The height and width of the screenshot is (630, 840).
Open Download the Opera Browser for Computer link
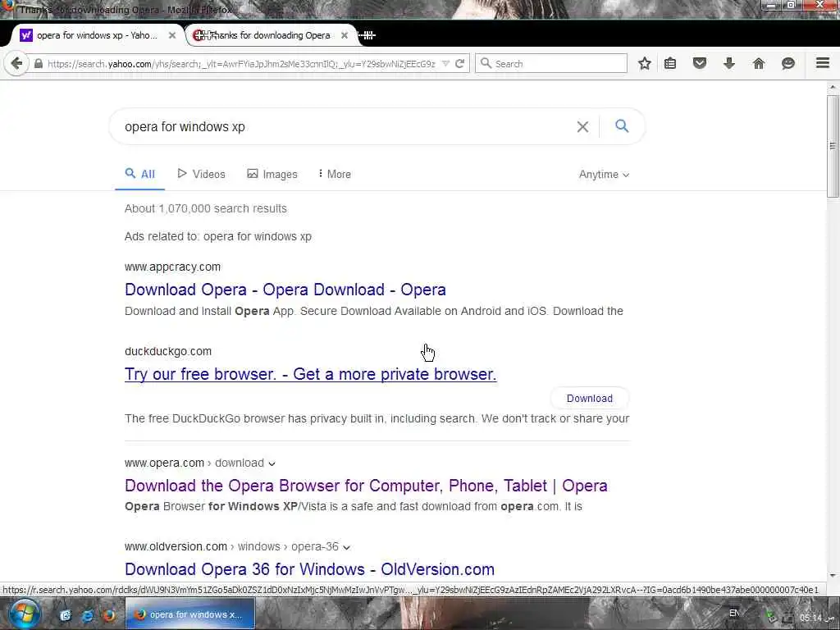366,486
